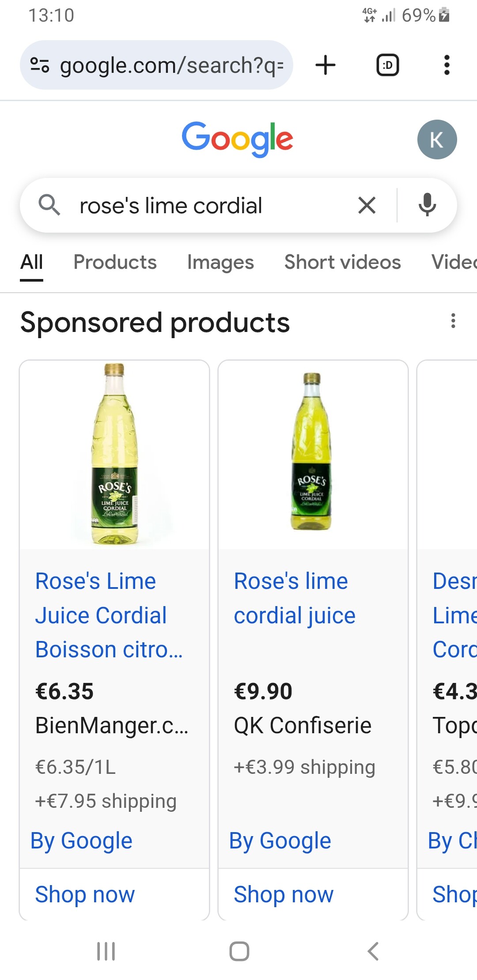The height and width of the screenshot is (980, 477).
Task: Switch to the Products tab
Action: tap(115, 262)
